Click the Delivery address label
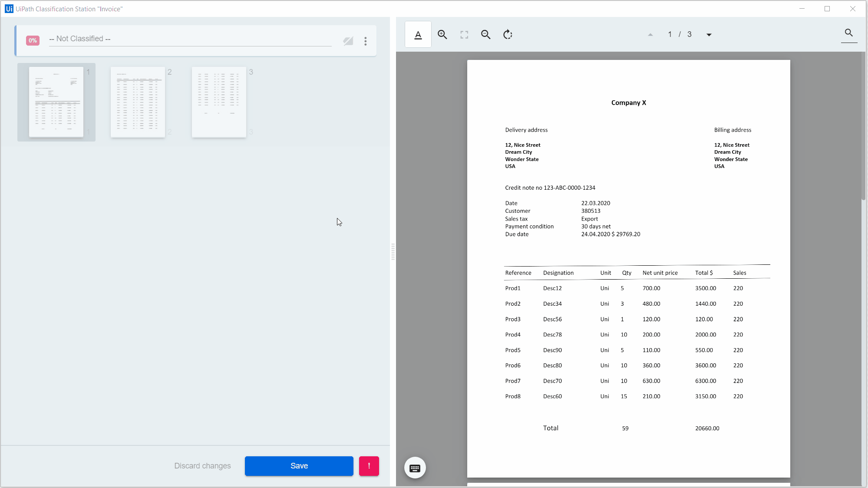This screenshot has height=488, width=868. [526, 130]
